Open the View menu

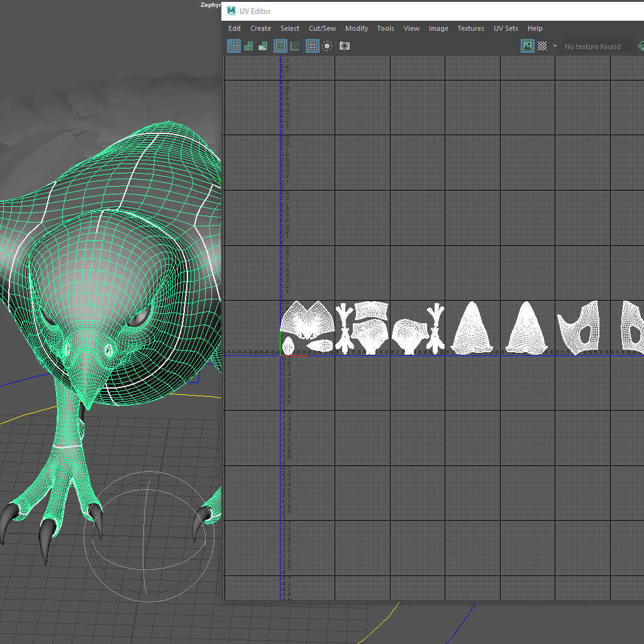coord(411,28)
